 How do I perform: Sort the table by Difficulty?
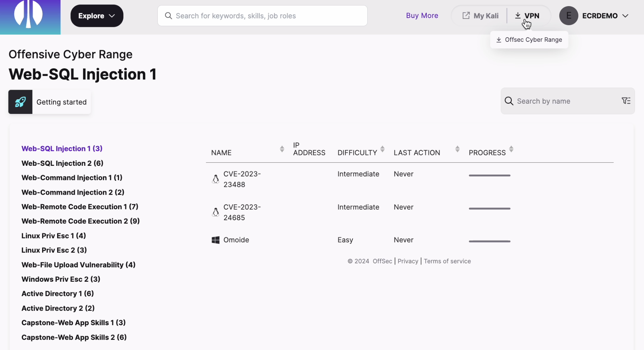(383, 148)
